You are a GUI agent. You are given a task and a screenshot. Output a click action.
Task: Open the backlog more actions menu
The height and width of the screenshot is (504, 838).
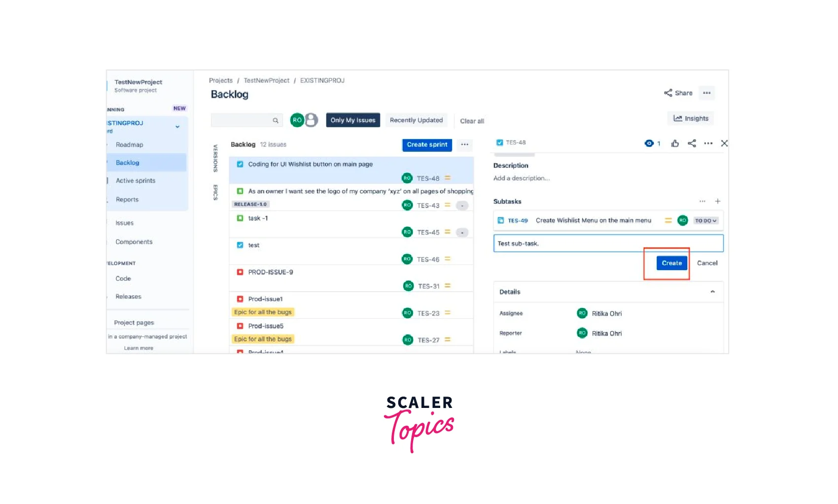pyautogui.click(x=464, y=145)
